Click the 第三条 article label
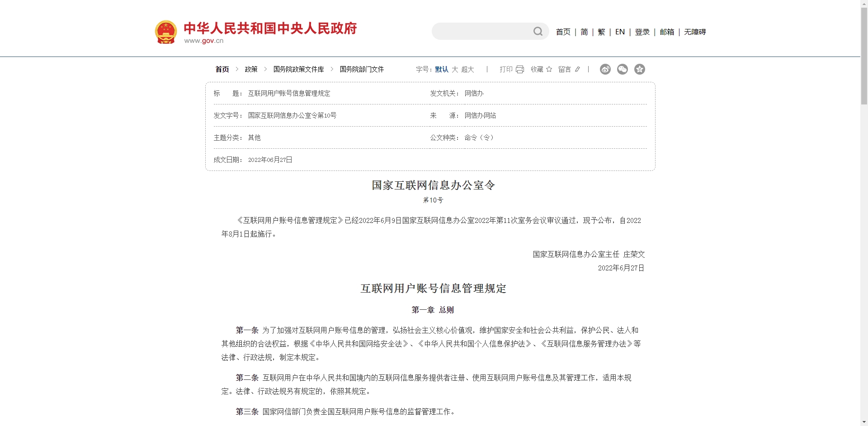 coord(247,412)
